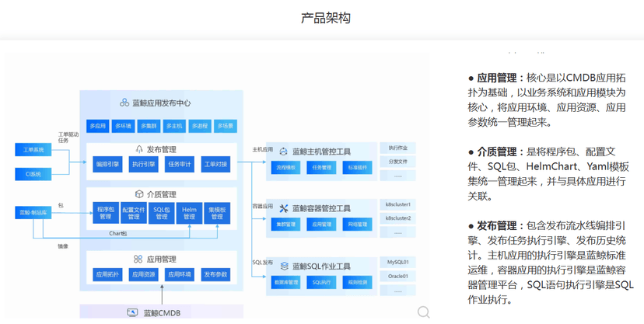Click the 蓝鲸主机管控工具 title text
The image size is (644, 324).
click(x=321, y=152)
